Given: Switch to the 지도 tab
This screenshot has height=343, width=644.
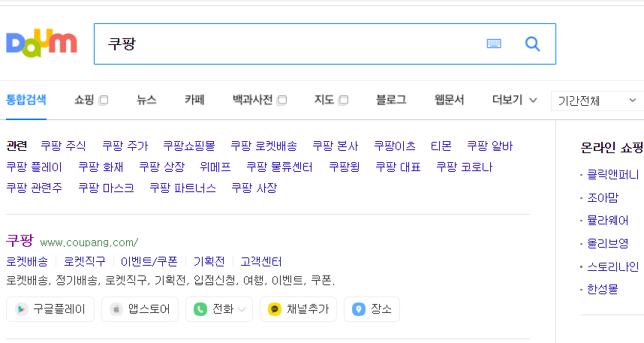Looking at the screenshot, I should click(324, 100).
